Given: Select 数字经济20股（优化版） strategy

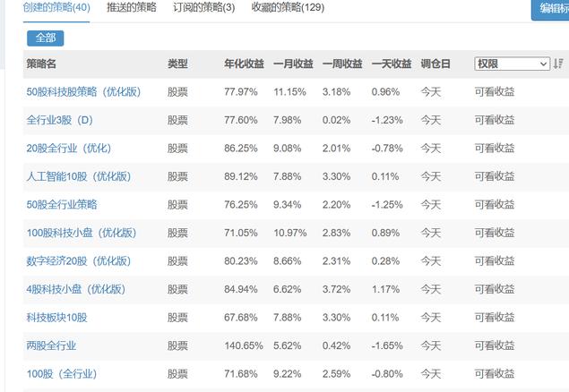Looking at the screenshot, I should (79, 261).
